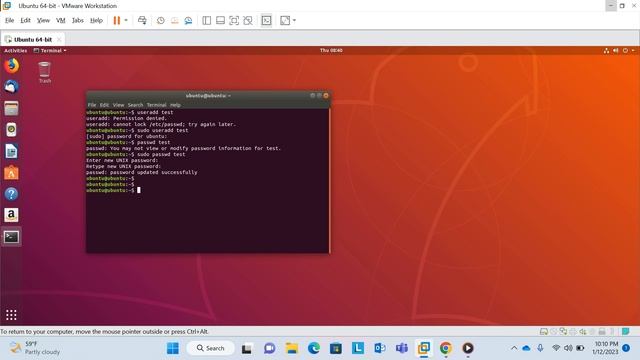Click the VMware sound card status icon
640x360 pixels.
583,331
